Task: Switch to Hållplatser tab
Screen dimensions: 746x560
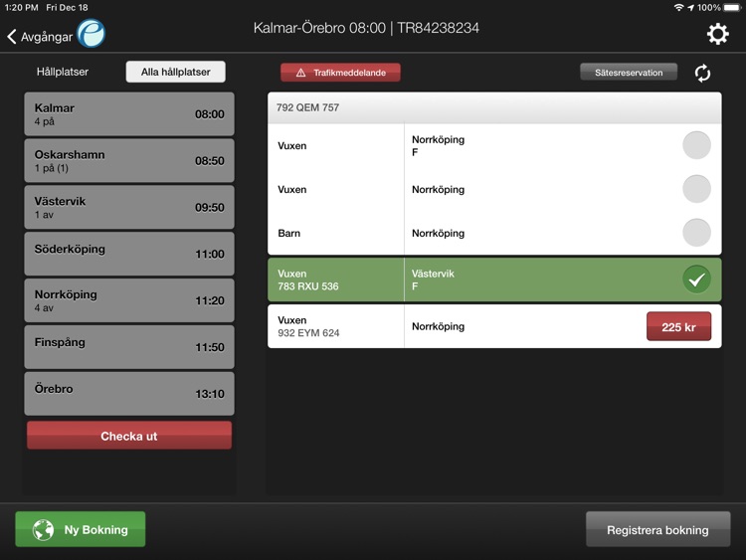Action: pyautogui.click(x=63, y=72)
